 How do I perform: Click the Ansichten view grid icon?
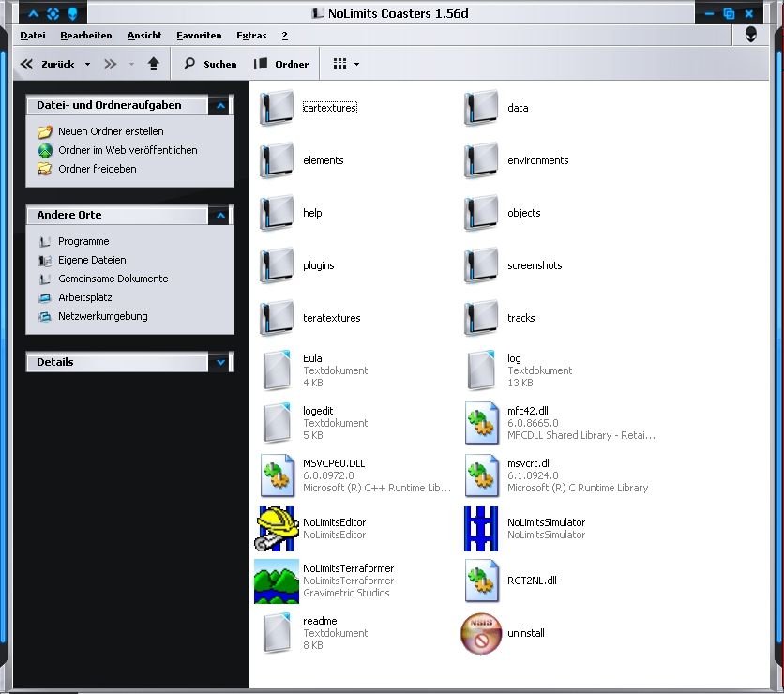[x=340, y=64]
